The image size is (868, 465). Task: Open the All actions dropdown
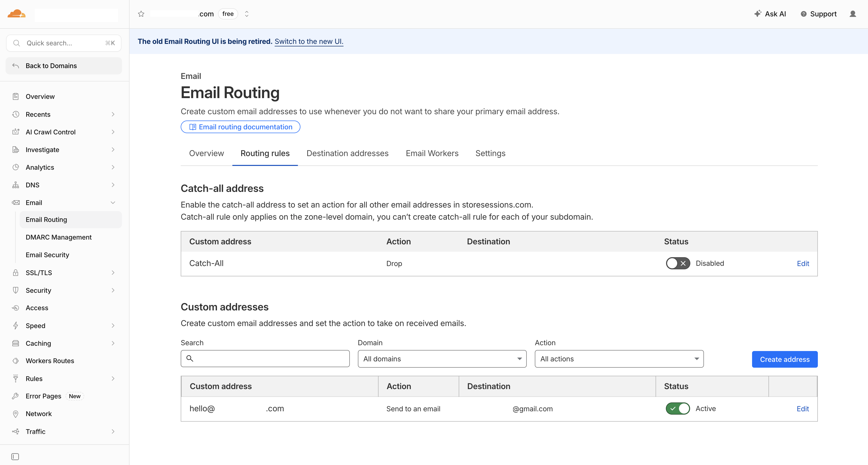[619, 359]
